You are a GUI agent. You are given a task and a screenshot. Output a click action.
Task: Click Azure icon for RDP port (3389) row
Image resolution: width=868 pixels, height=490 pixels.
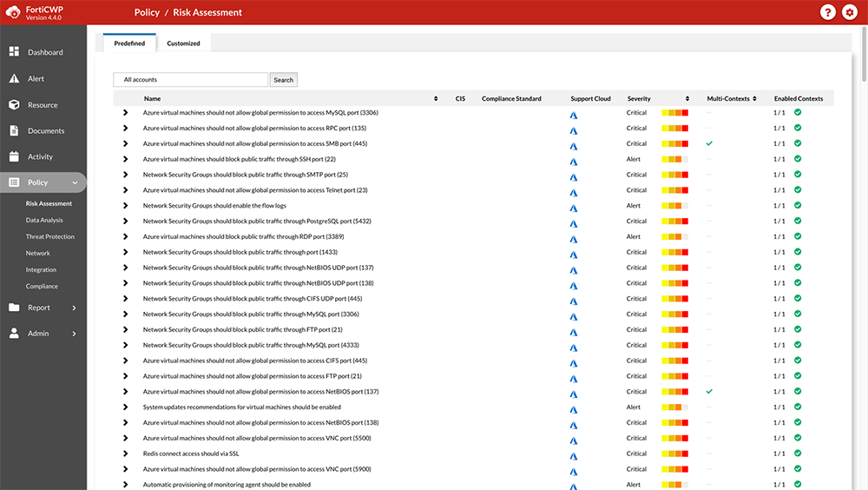tap(574, 240)
